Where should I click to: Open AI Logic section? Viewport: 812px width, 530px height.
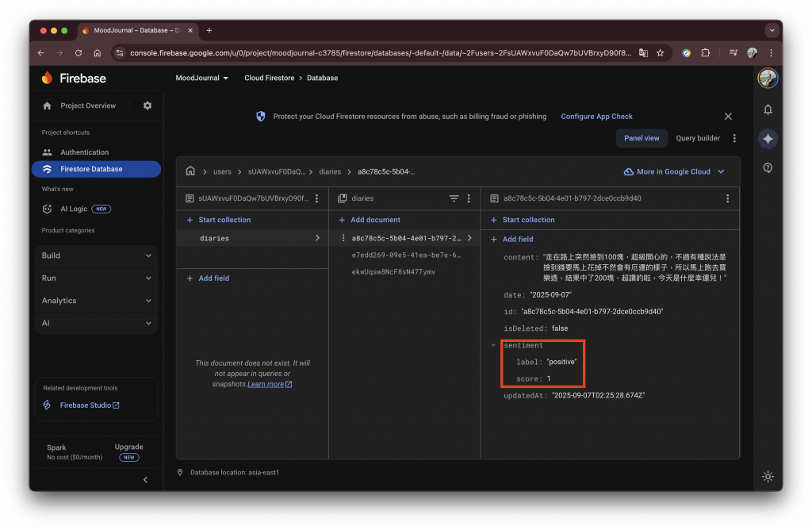(x=74, y=209)
